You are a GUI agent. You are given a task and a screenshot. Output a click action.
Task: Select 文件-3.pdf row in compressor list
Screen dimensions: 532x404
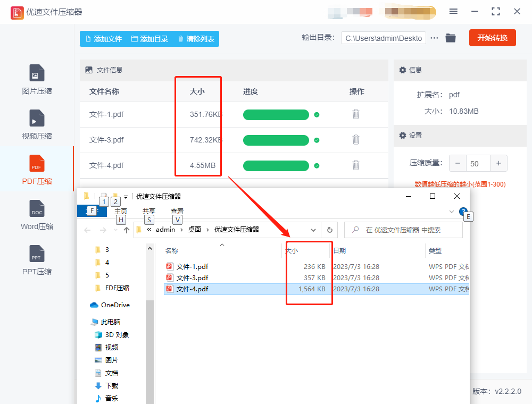[x=234, y=140]
